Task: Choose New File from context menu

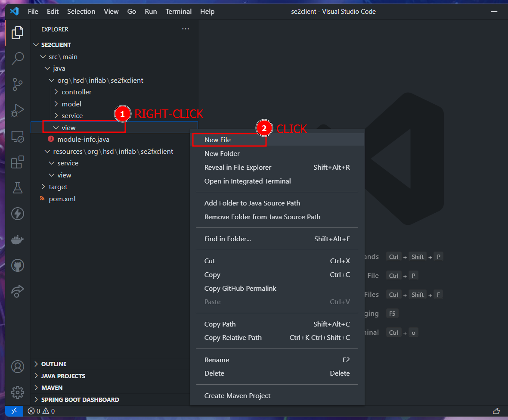Action: 277,140
